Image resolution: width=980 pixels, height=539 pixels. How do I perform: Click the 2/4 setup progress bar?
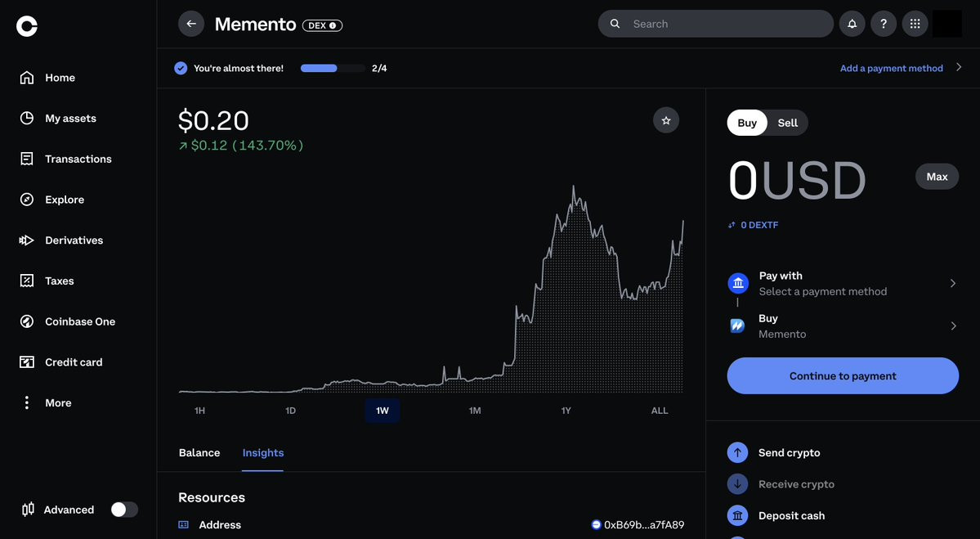point(333,68)
